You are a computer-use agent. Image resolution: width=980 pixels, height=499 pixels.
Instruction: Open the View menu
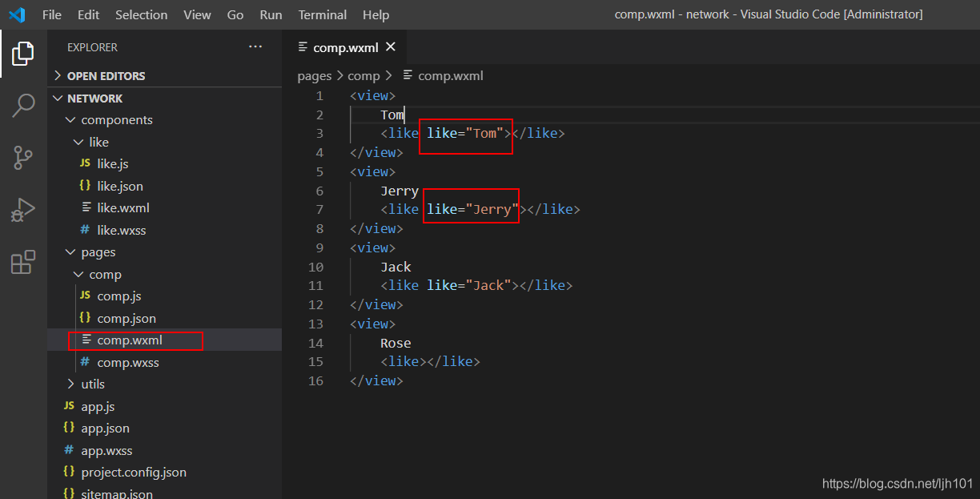tap(197, 14)
